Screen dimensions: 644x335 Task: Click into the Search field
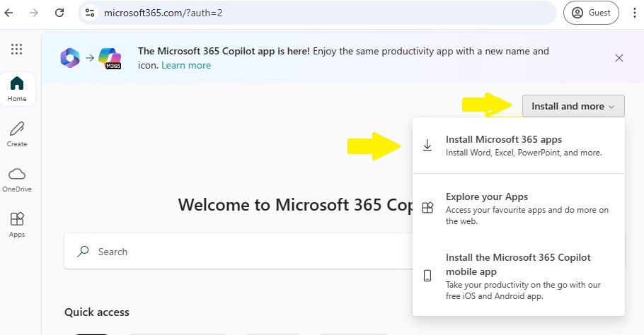coord(238,252)
